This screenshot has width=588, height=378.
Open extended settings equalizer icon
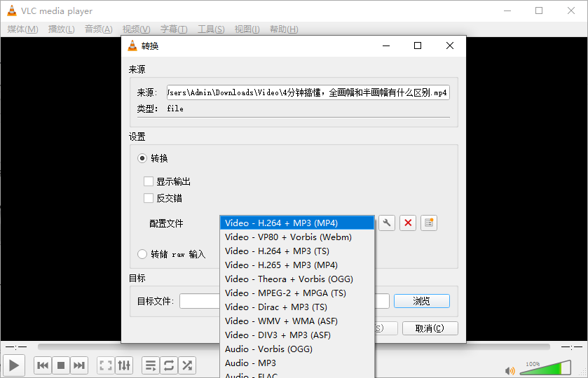click(124, 365)
